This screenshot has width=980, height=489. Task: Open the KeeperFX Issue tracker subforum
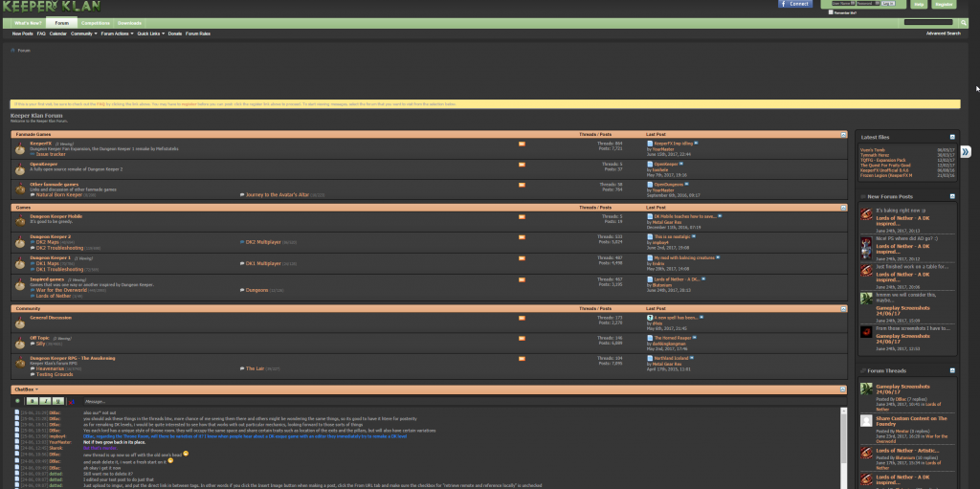tap(51, 154)
